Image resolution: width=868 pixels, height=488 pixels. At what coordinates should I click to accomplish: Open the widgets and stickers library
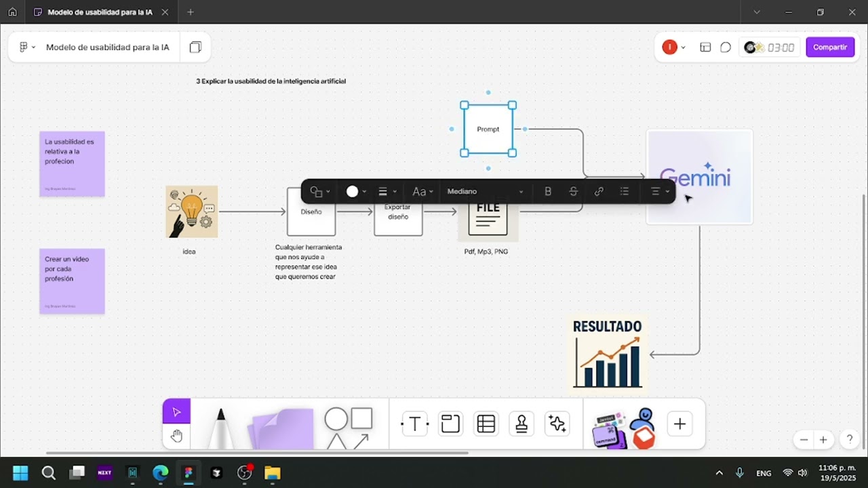[624, 428]
